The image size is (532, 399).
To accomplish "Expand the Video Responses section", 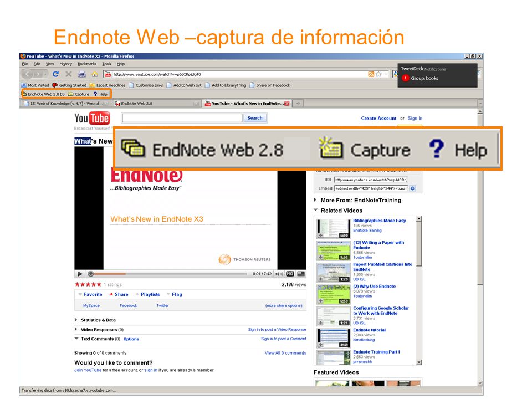I will click(x=76, y=329).
